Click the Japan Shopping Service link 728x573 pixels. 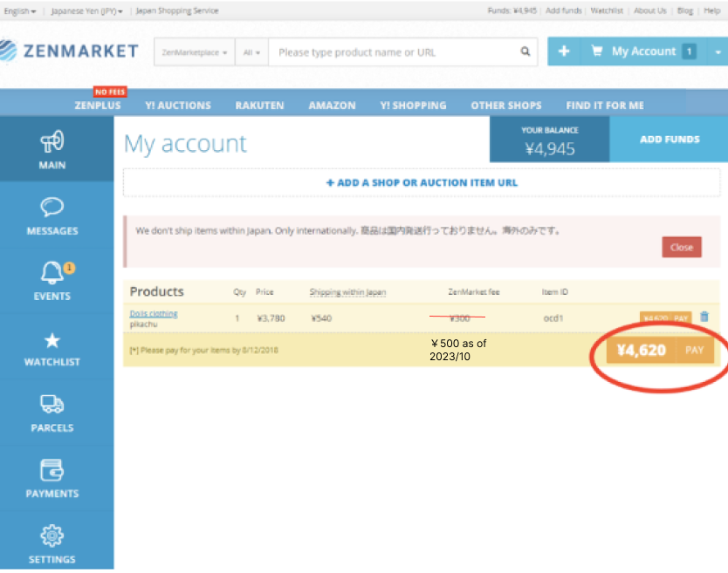[177, 10]
